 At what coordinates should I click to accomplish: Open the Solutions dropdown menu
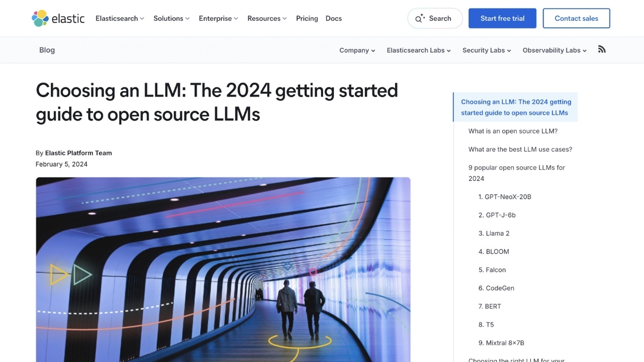171,18
